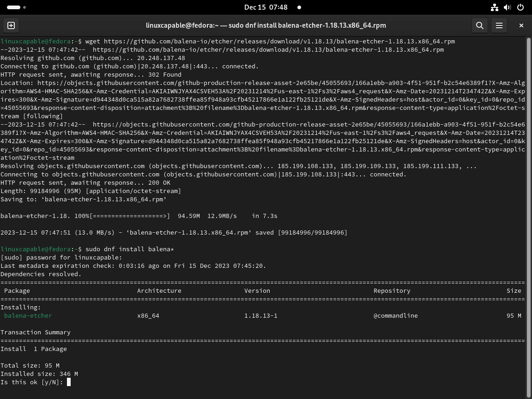Click the '@commandline' repository value
Screen dimensions: 532x399
(396, 315)
